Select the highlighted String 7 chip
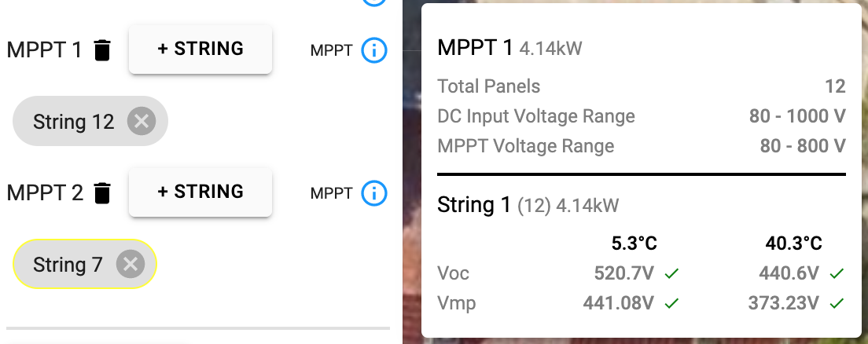 click(x=85, y=264)
